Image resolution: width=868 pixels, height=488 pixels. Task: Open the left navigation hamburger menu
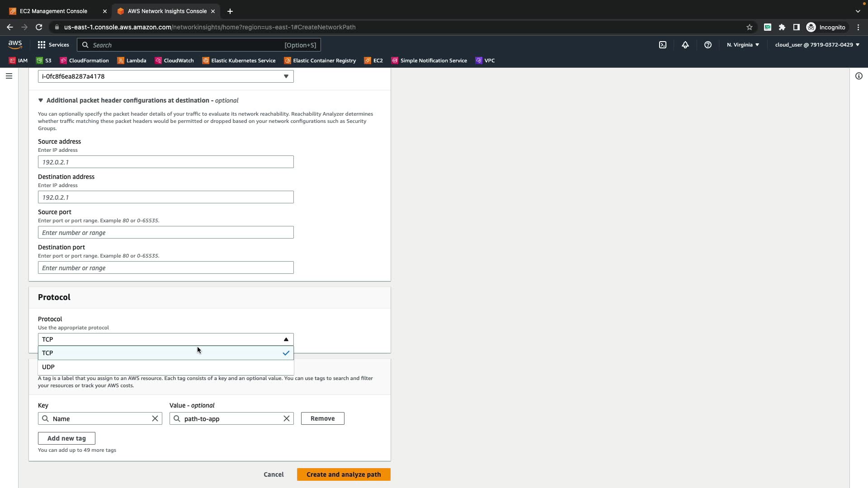click(9, 76)
